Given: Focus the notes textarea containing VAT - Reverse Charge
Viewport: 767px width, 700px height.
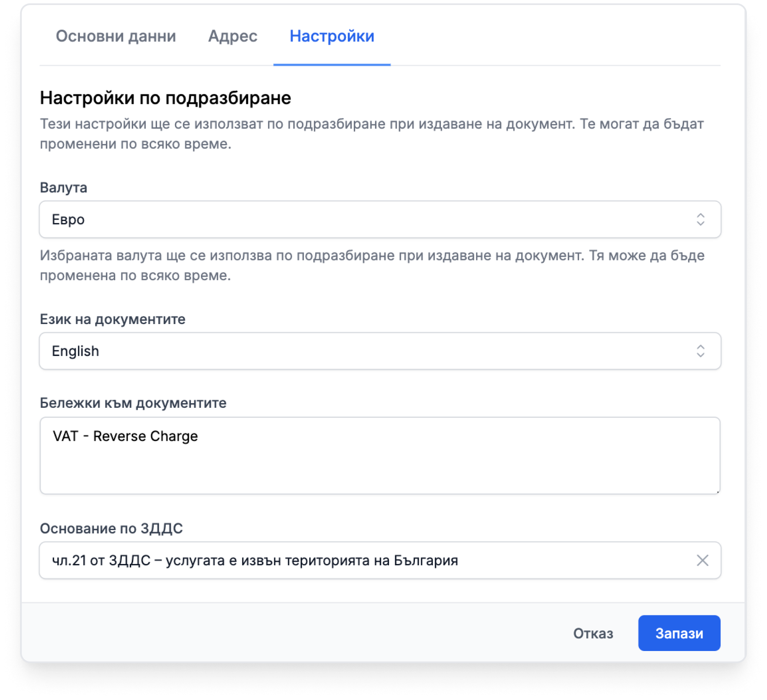Looking at the screenshot, I should [x=380, y=456].
